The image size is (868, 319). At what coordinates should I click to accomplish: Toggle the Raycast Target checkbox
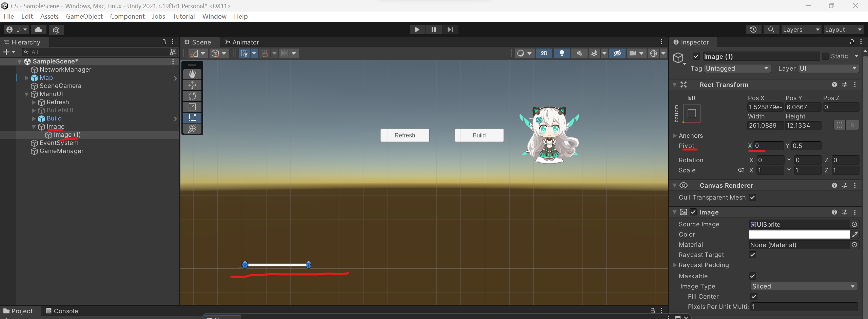pyautogui.click(x=752, y=255)
